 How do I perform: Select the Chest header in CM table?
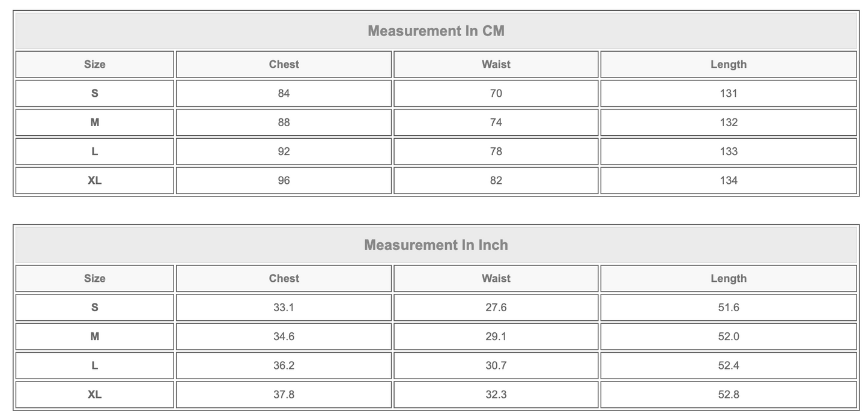(284, 64)
